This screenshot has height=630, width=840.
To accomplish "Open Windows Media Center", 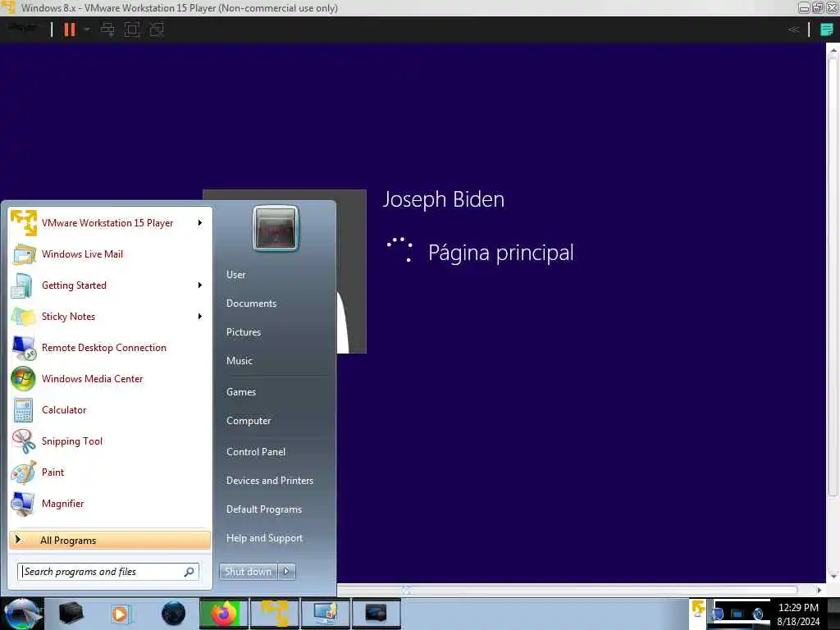I will 109,379.
